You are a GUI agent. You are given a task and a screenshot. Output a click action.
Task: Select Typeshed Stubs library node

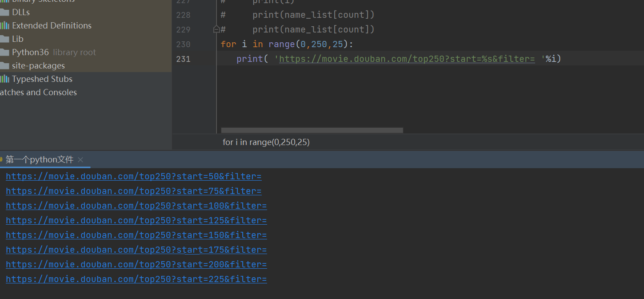click(x=42, y=79)
